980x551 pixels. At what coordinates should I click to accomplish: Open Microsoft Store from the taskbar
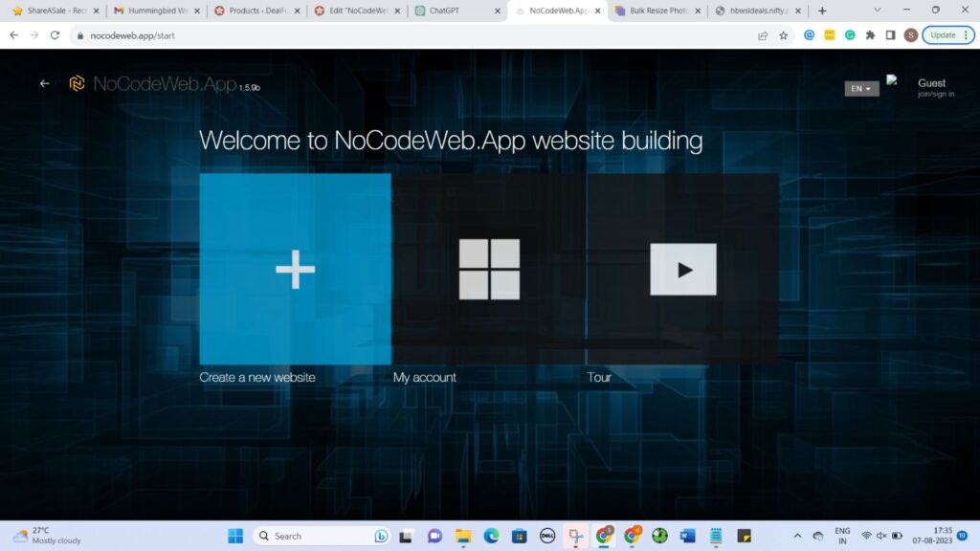[520, 536]
